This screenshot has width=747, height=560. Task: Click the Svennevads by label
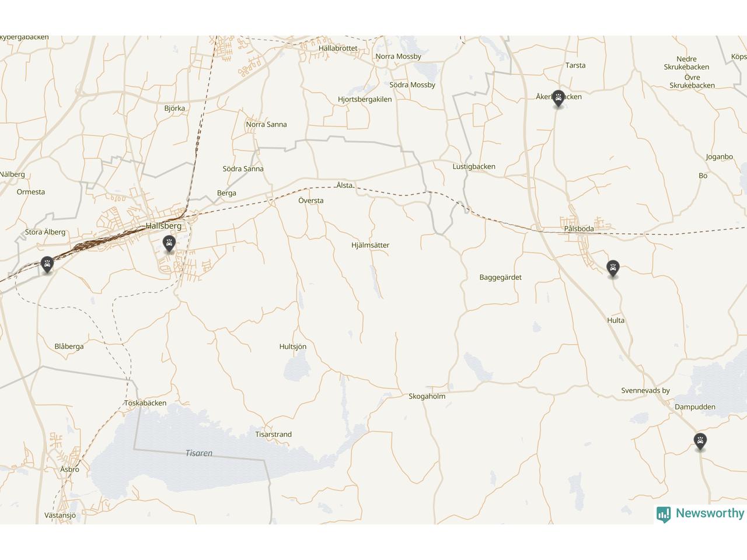[x=645, y=391]
